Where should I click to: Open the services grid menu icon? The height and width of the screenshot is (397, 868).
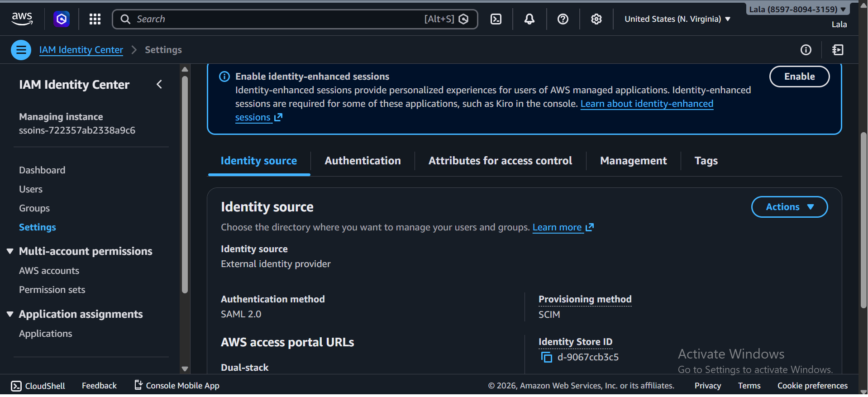tap(95, 19)
